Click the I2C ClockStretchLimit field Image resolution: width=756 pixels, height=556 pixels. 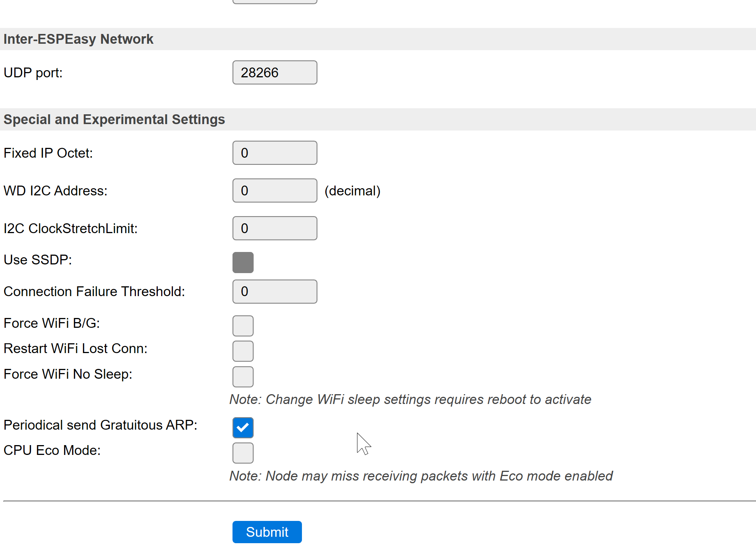pos(274,228)
